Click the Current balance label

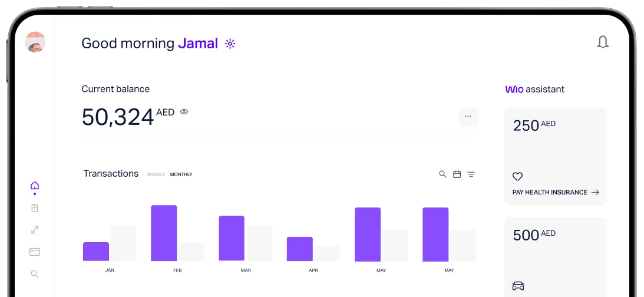[x=115, y=89]
